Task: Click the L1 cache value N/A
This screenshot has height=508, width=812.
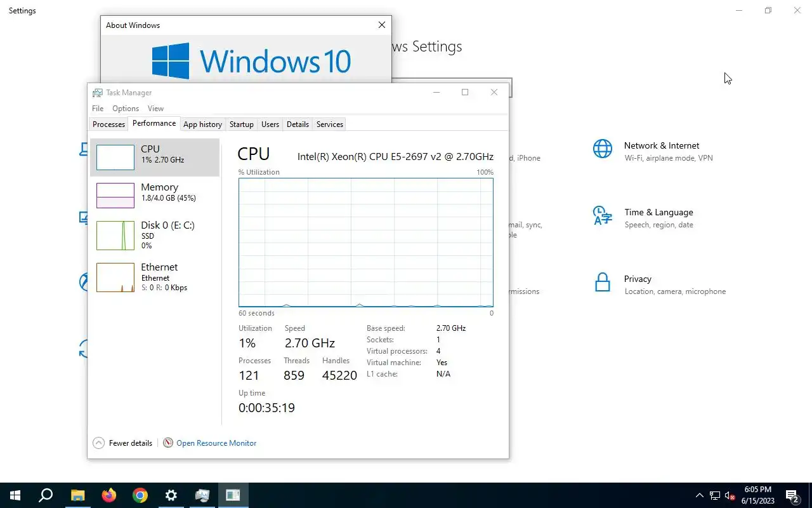Action: (x=443, y=374)
